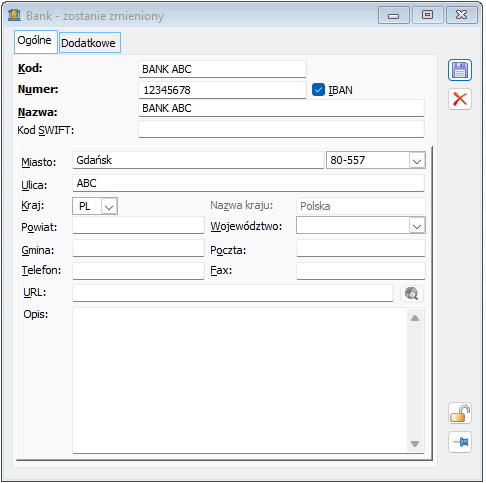486x483 pixels.
Task: Minimize the Bank window
Action: (394, 15)
